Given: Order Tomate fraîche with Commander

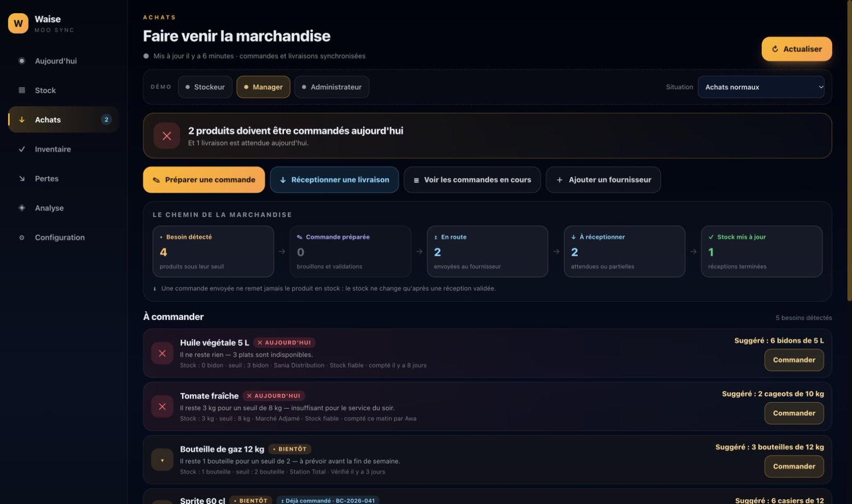Looking at the screenshot, I should 794,413.
